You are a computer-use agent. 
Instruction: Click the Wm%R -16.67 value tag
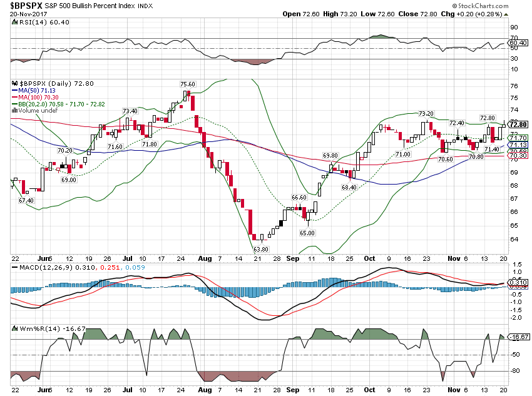tap(517, 337)
